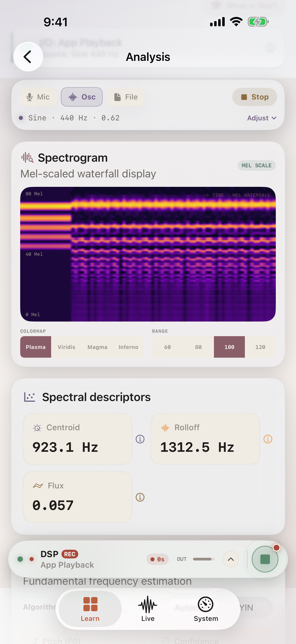Set spectrogram range to 60
Image resolution: width=296 pixels, height=644 pixels.
click(168, 347)
